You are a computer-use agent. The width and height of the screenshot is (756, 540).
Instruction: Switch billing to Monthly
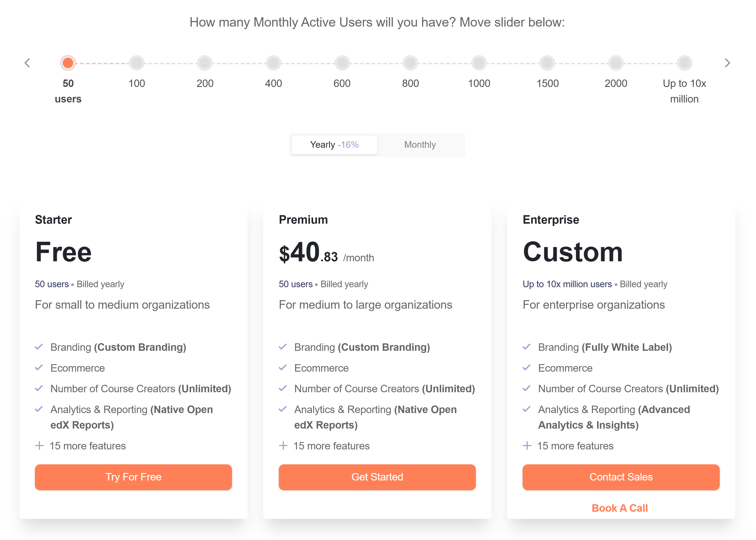coord(420,145)
